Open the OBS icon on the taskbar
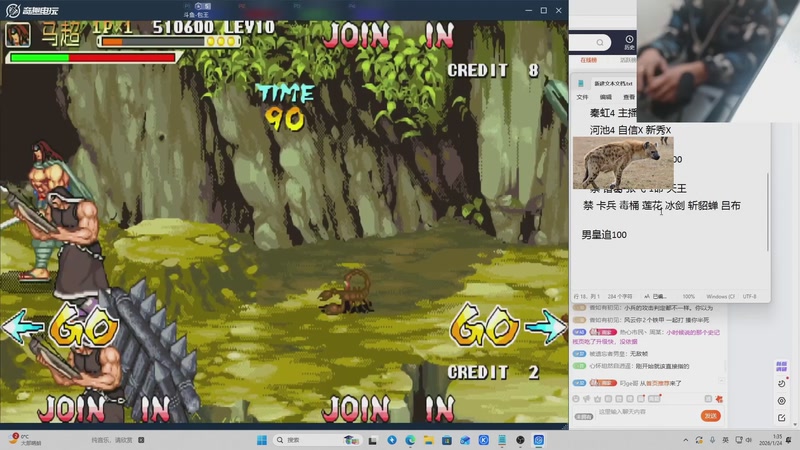 click(520, 440)
